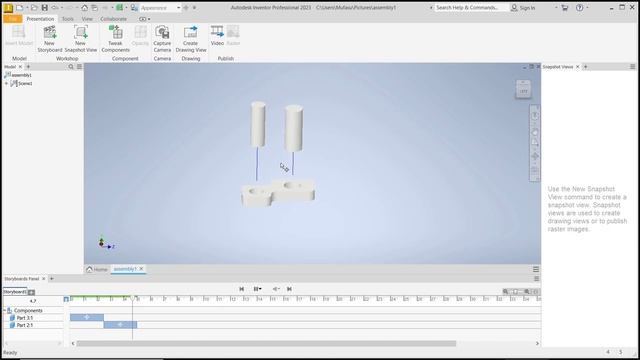640x360 pixels.
Task: Click the Inventor application logo button
Action: (x=8, y=7)
